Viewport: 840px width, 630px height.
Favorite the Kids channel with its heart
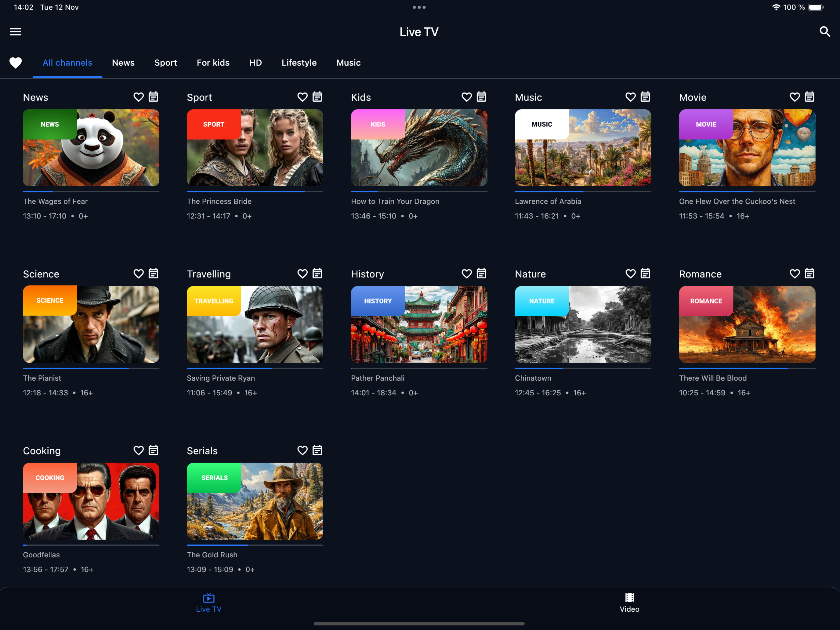click(467, 97)
